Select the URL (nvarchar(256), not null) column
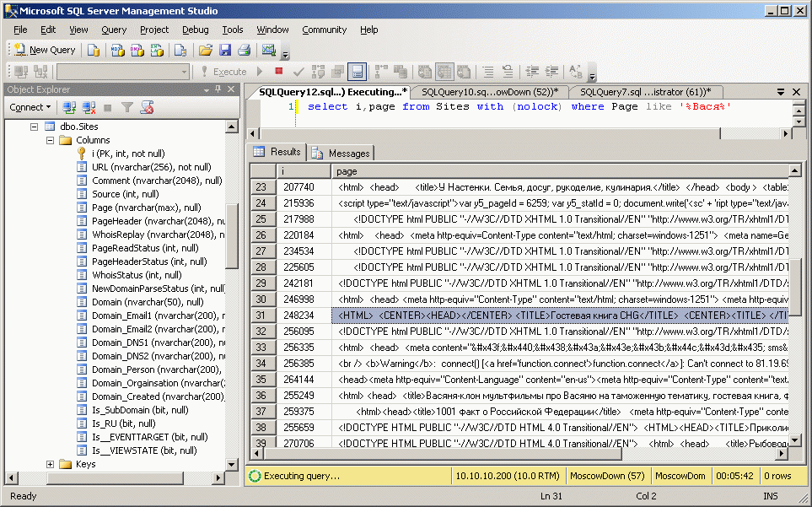Viewport: 812px width, 507px height. pyautogui.click(x=152, y=167)
